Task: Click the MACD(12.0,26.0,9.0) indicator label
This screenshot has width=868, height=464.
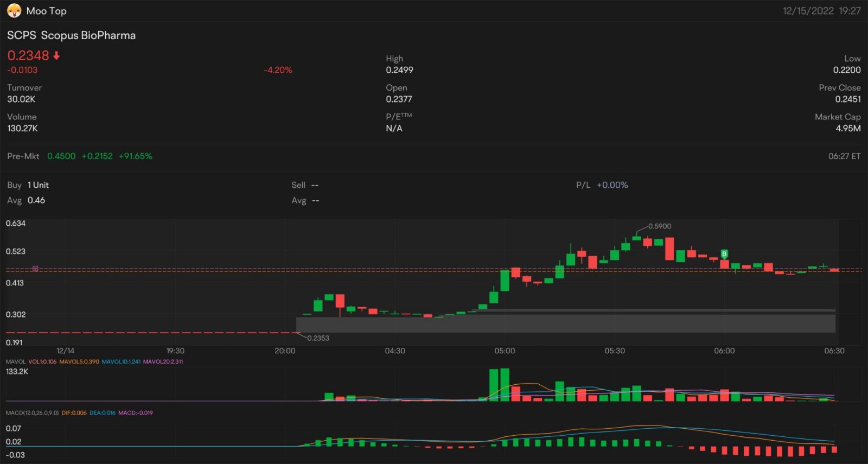Action: tap(33, 413)
